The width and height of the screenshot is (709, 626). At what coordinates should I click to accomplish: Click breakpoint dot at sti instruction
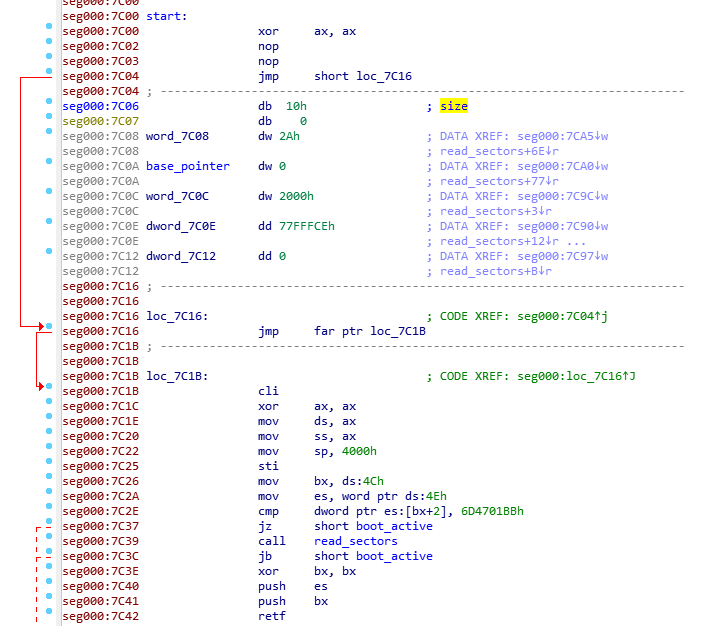49,461
